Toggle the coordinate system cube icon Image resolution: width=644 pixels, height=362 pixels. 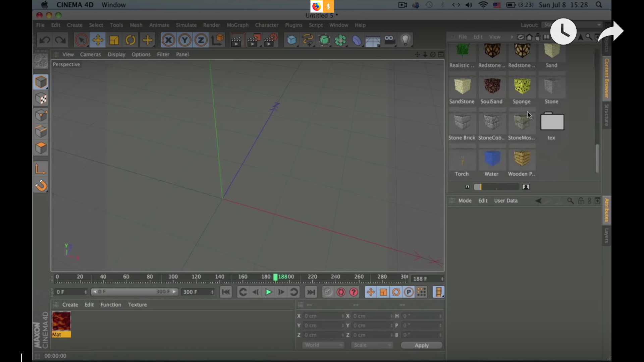(x=218, y=40)
